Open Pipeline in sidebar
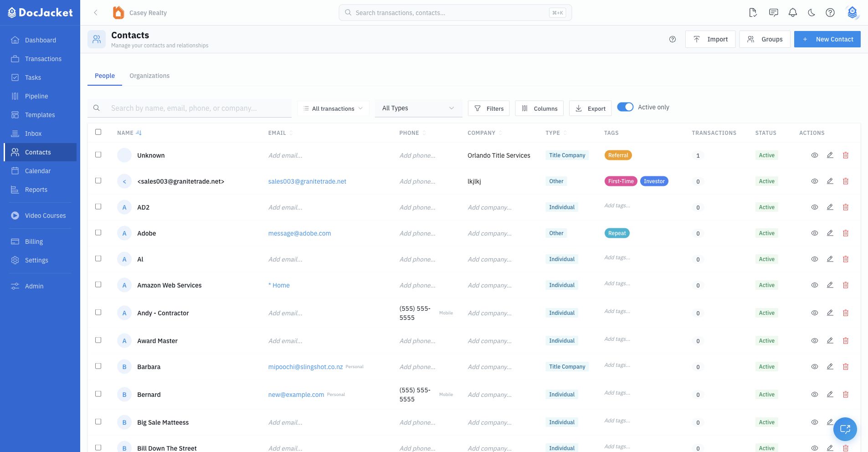The width and height of the screenshot is (868, 452). 40,96
